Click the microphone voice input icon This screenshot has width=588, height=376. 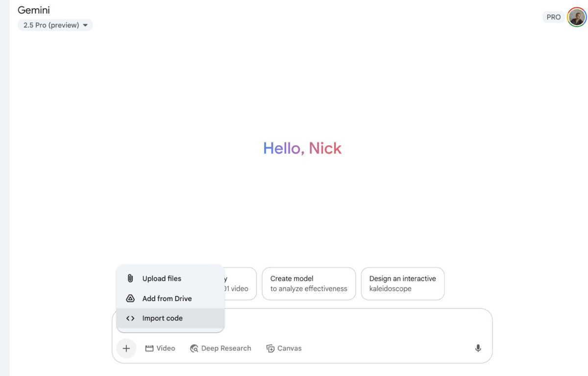[x=478, y=349]
